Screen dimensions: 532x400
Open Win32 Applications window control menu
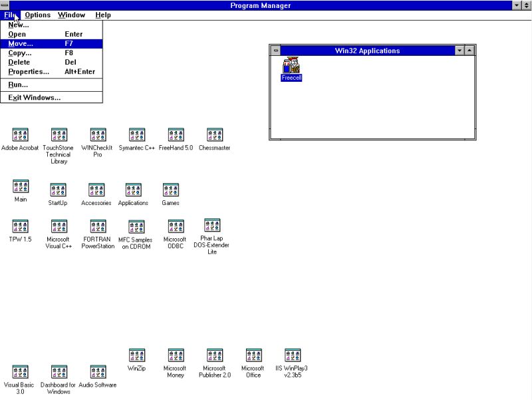pos(275,51)
